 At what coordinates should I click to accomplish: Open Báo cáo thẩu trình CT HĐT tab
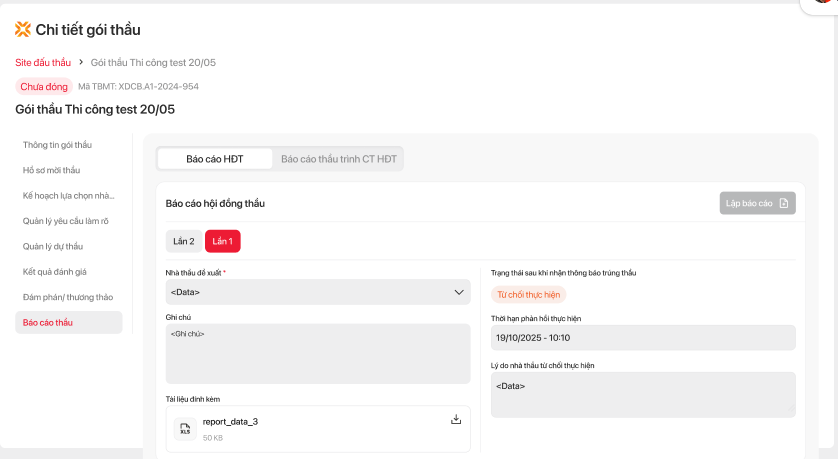(x=338, y=159)
